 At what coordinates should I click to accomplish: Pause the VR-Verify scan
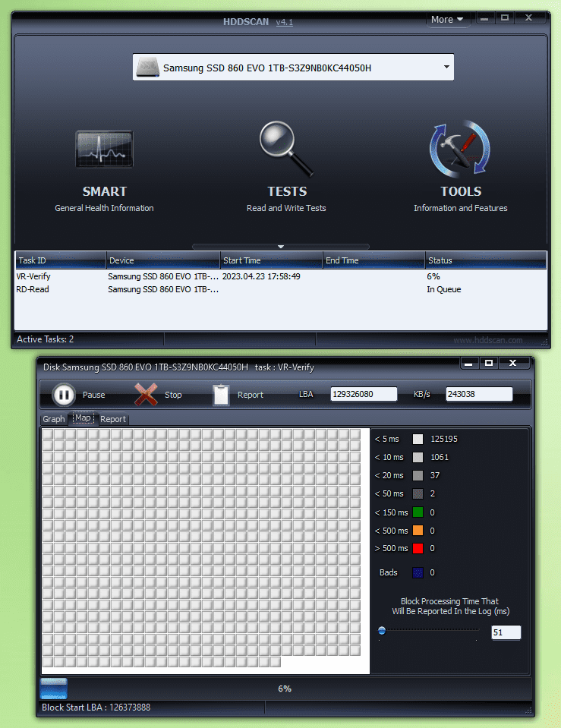coord(64,395)
